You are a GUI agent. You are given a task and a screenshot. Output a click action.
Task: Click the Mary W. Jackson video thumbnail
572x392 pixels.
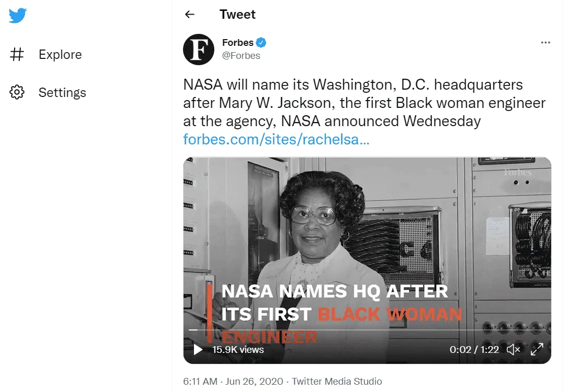(x=367, y=235)
